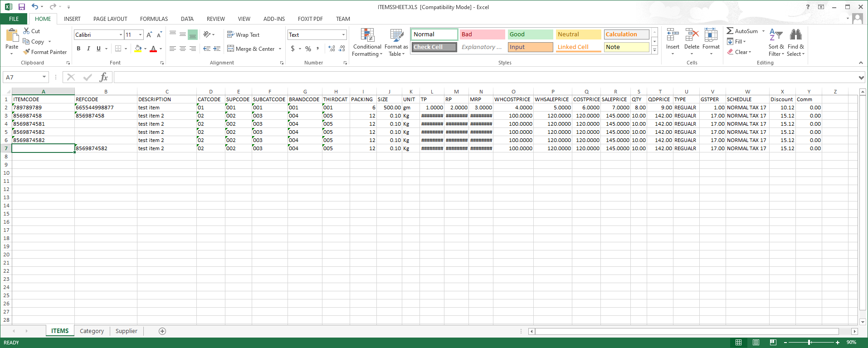Decrease indent in Alignment group

pos(207,49)
